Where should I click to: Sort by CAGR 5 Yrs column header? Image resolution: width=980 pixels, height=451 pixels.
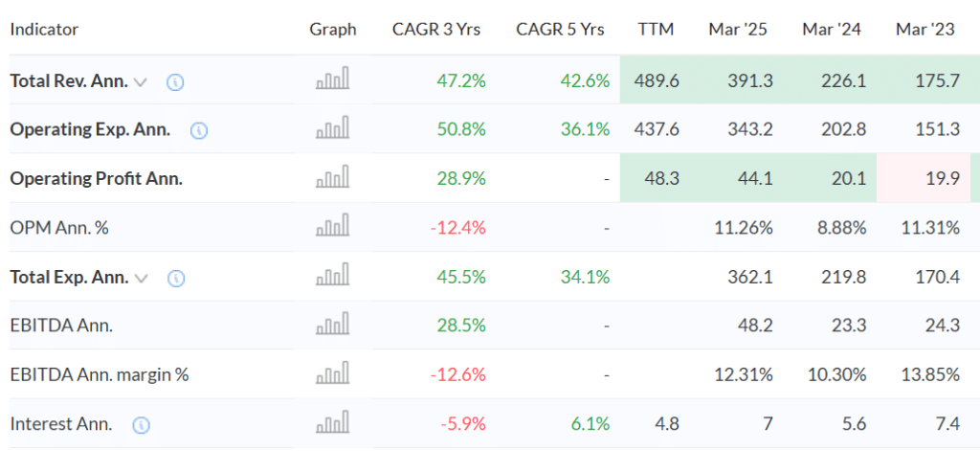click(x=560, y=30)
